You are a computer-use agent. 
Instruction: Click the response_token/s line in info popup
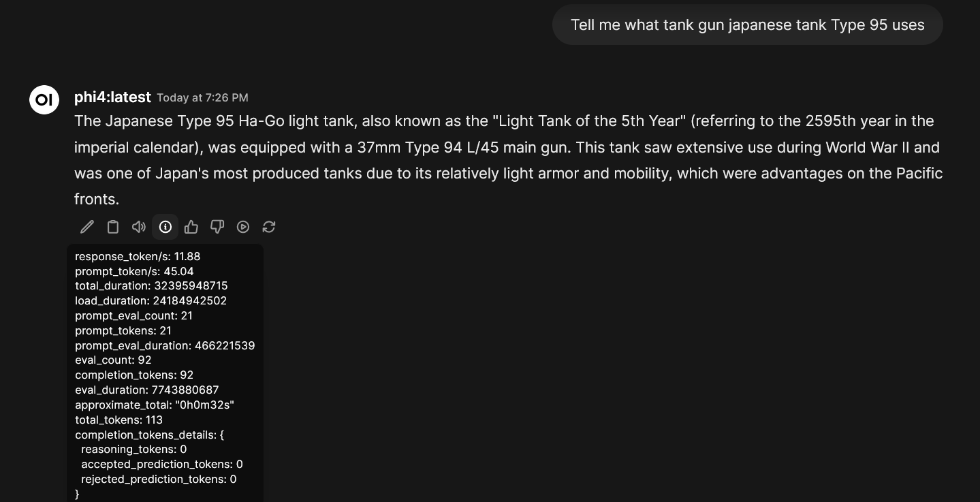[x=138, y=257]
